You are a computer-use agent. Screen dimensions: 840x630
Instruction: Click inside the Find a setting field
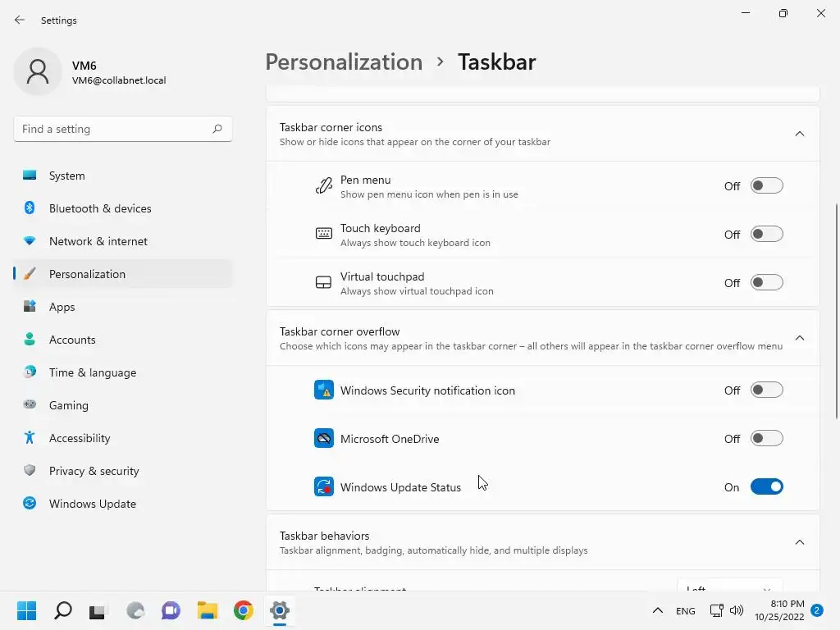coord(123,129)
